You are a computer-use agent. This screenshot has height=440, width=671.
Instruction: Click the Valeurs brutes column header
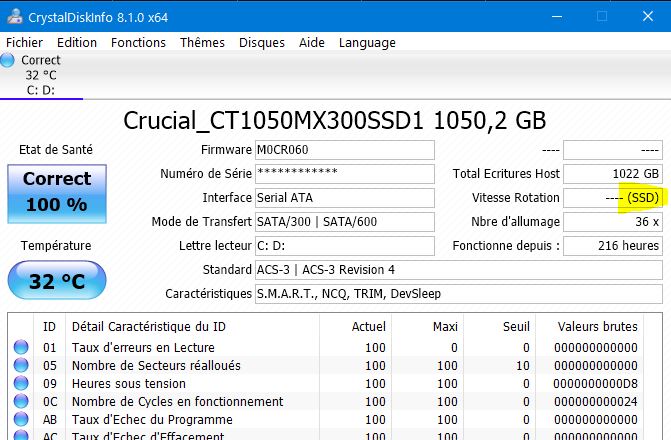(589, 327)
